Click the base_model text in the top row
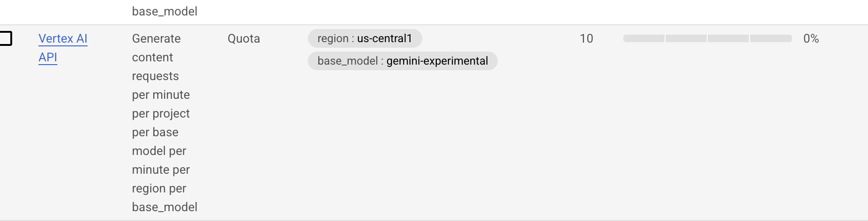868x221 pixels. coord(165,11)
